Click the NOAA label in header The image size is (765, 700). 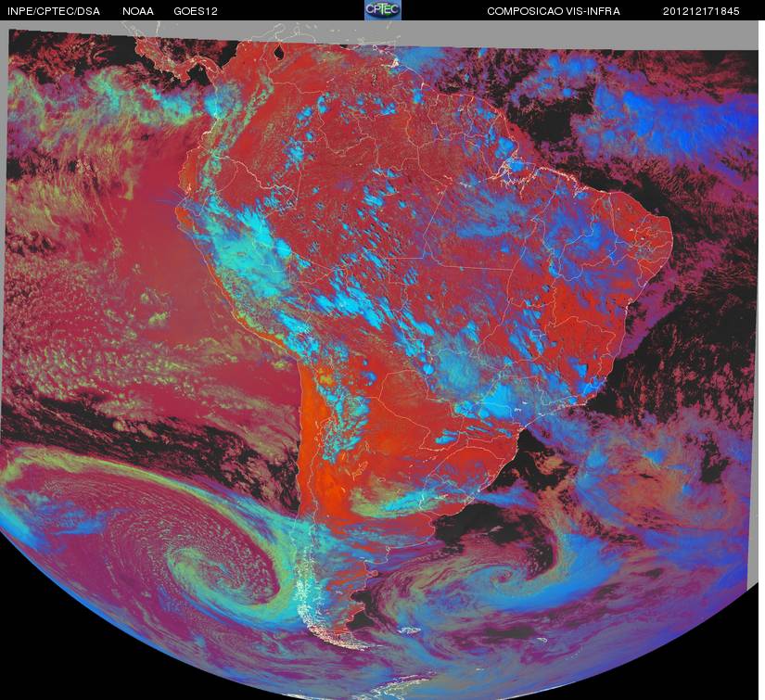tap(138, 11)
